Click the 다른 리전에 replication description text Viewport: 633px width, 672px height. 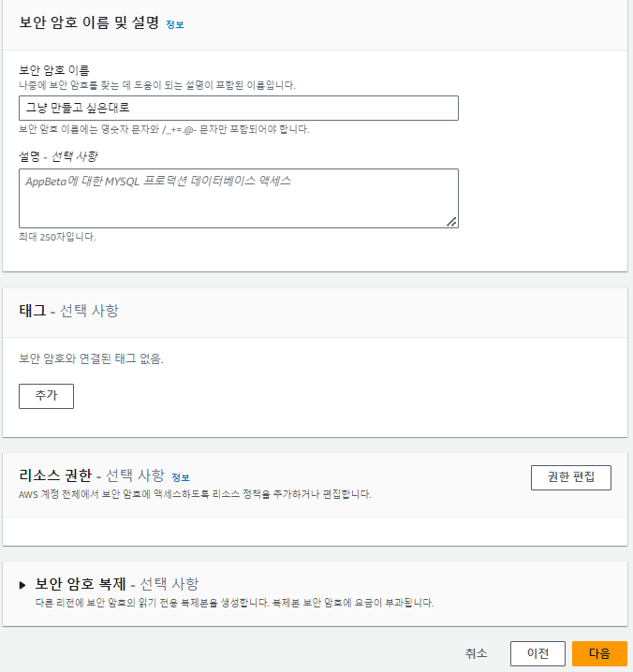[235, 603]
